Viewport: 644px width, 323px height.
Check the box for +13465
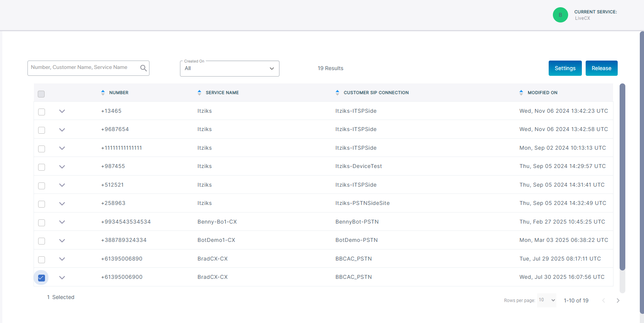point(42,112)
